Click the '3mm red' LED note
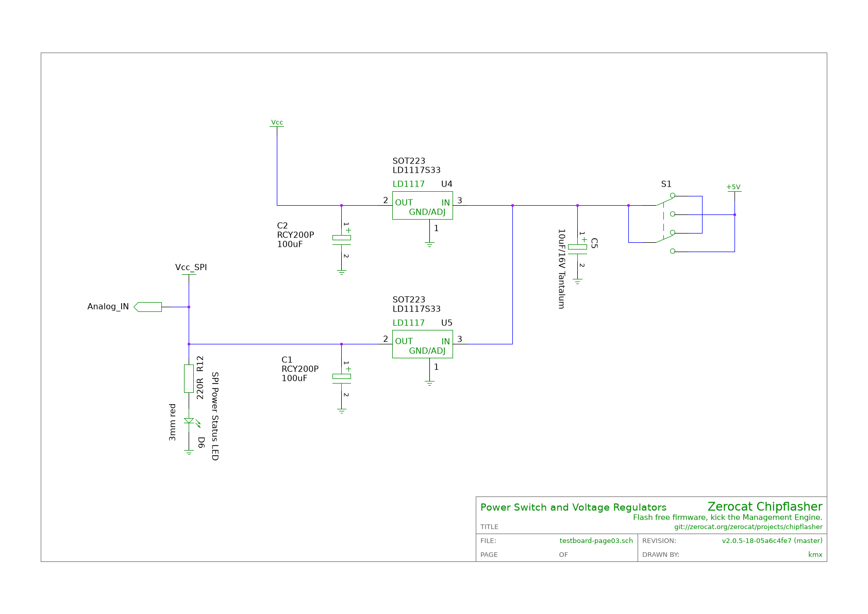The height and width of the screenshot is (614, 868). [x=172, y=422]
